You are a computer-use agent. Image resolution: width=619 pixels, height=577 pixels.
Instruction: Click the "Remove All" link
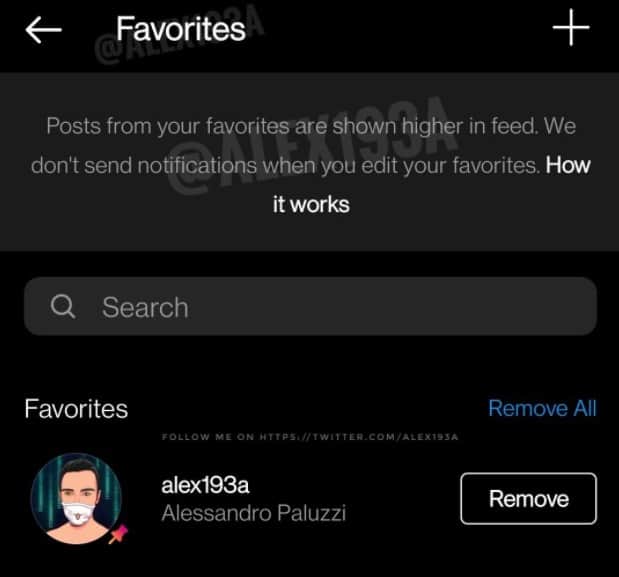coord(542,408)
